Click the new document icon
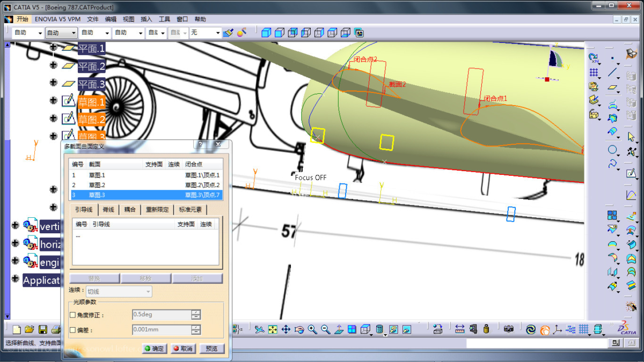The height and width of the screenshot is (362, 644). pos(17,329)
